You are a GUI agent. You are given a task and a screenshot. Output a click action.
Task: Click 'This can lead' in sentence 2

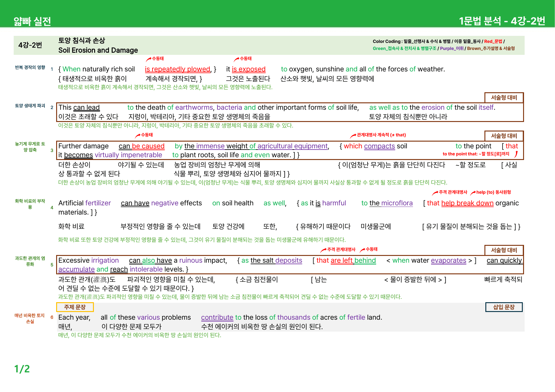pyautogui.click(x=79, y=108)
